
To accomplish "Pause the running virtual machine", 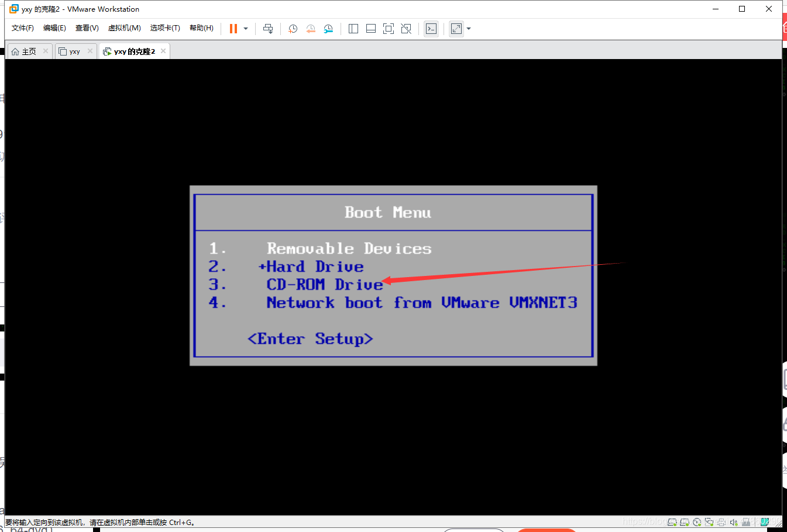I will 233,29.
